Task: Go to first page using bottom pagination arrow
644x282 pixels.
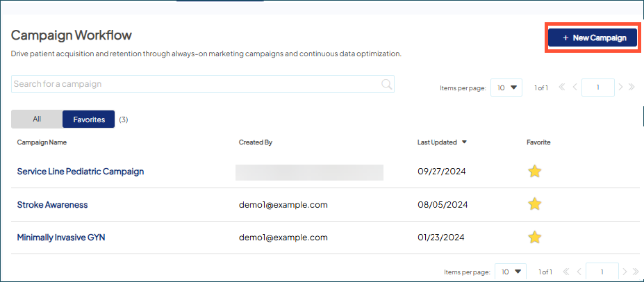Action: 566,272
